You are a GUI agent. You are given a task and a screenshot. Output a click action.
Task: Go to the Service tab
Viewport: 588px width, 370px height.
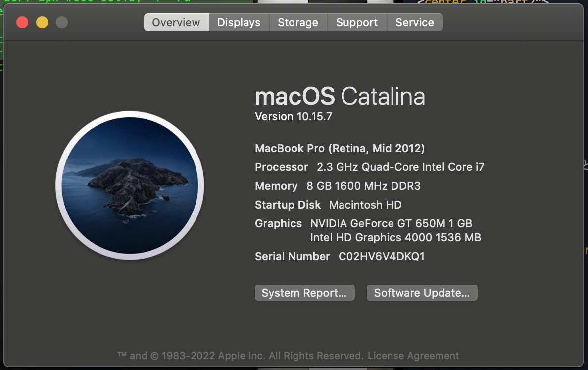click(415, 22)
